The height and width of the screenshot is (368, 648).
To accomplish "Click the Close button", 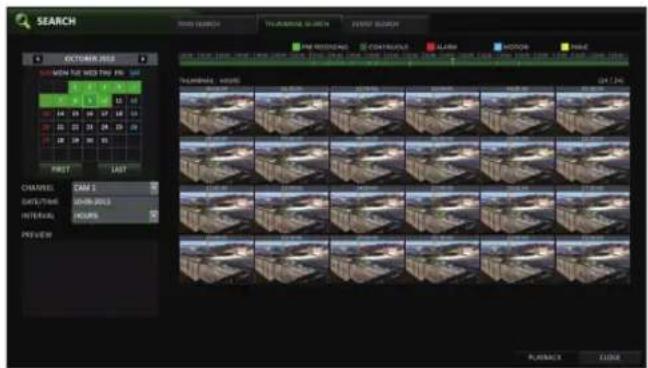I will click(610, 357).
